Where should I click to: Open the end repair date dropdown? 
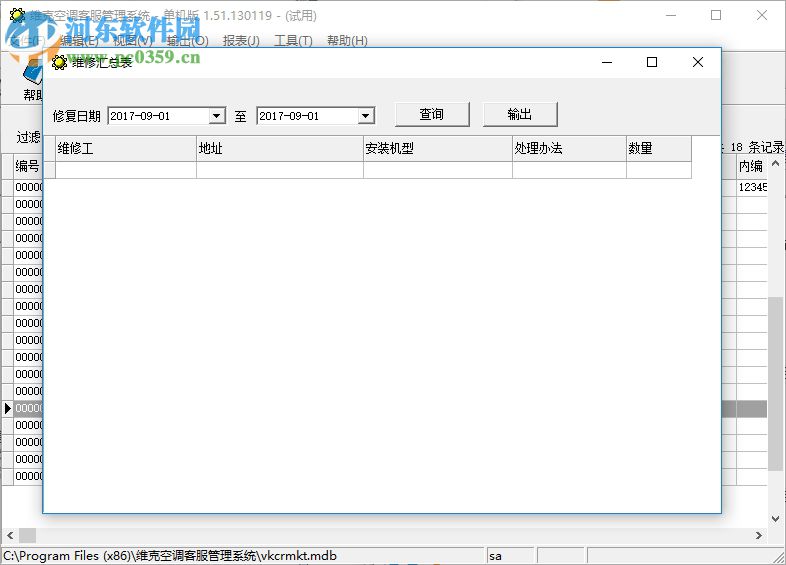click(365, 116)
